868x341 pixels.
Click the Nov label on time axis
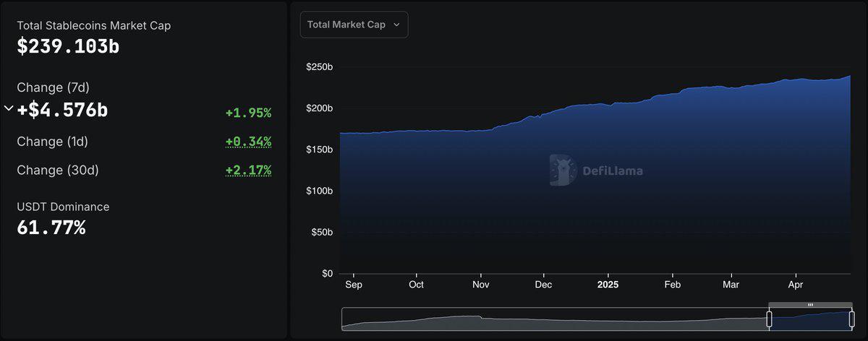coord(481,285)
